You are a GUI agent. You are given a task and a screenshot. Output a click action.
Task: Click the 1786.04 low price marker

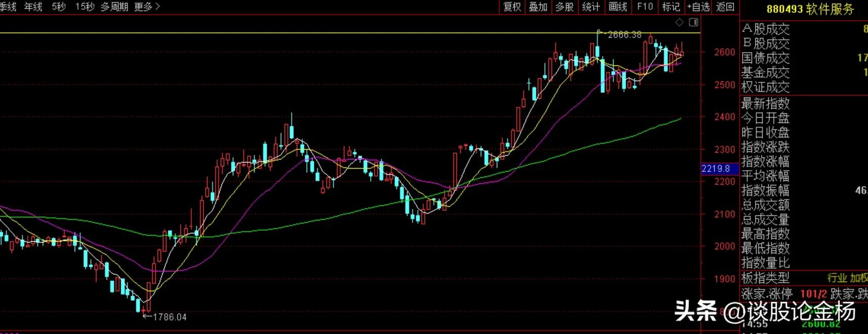pos(169,317)
